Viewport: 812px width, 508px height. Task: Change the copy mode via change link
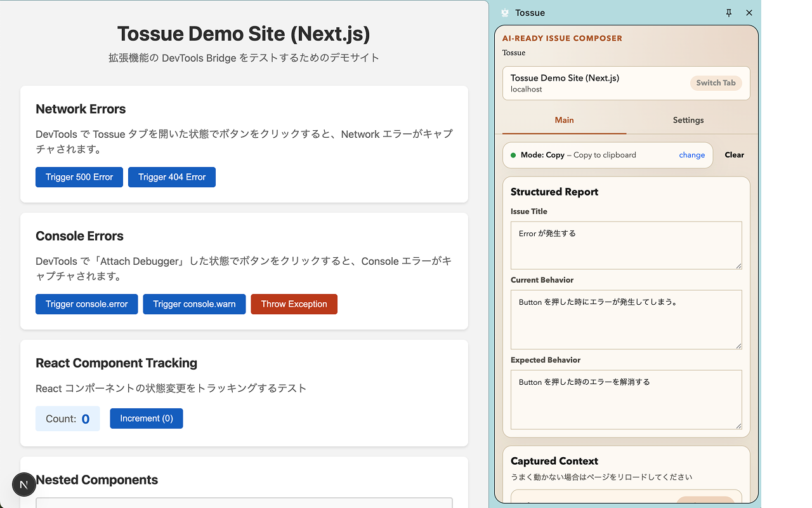point(691,155)
